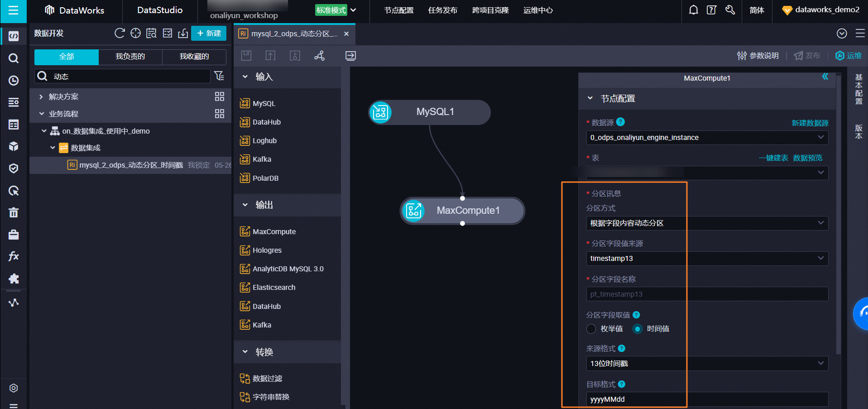Switch to the 我负责的 tab

coord(130,57)
